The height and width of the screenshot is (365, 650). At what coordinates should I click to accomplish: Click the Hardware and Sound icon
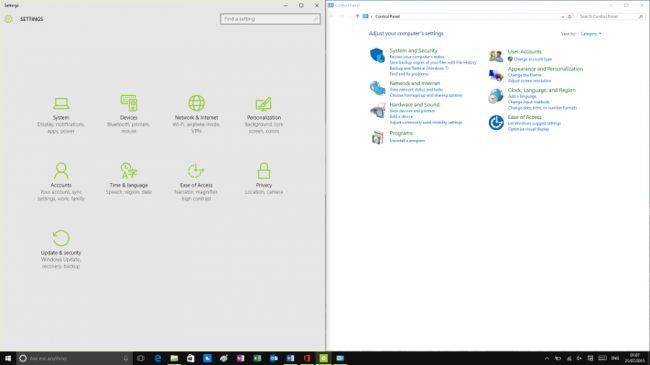click(x=377, y=110)
